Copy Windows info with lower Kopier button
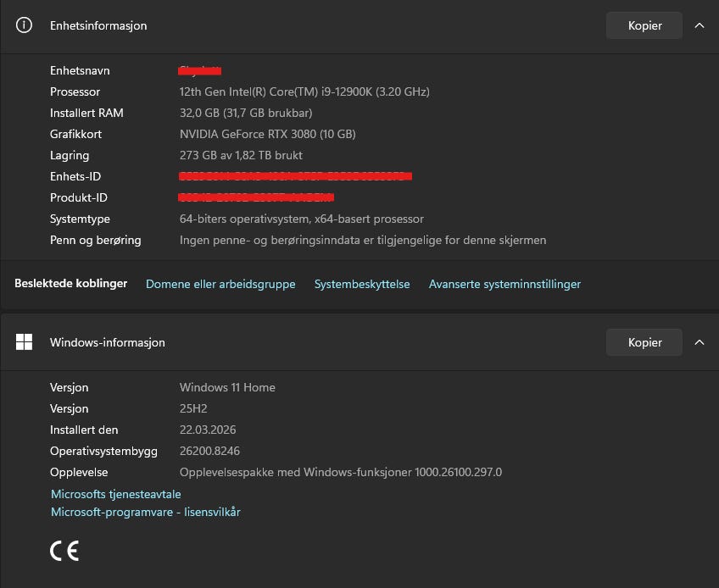Viewport: 719px width, 588px height. pos(644,342)
